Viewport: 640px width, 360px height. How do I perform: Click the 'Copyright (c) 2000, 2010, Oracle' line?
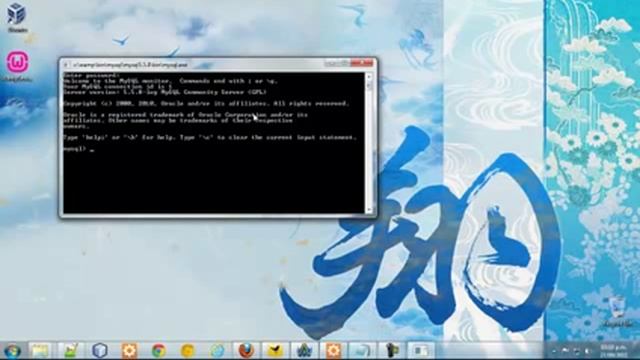[206, 104]
